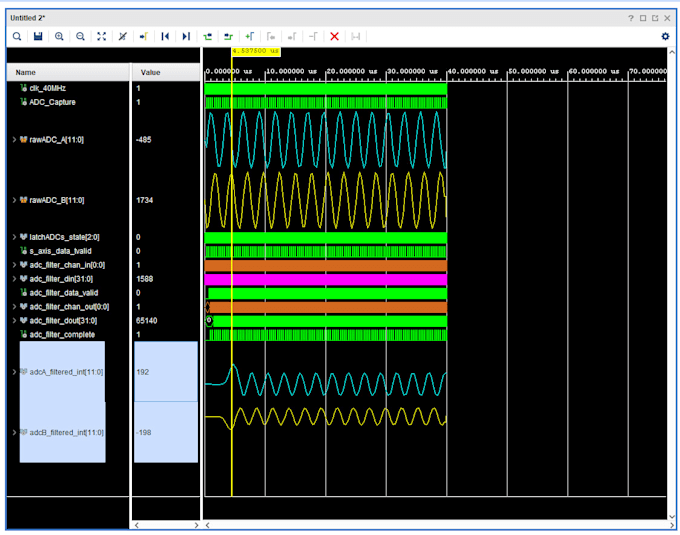
Task: Save the waveform configuration
Action: [x=38, y=36]
